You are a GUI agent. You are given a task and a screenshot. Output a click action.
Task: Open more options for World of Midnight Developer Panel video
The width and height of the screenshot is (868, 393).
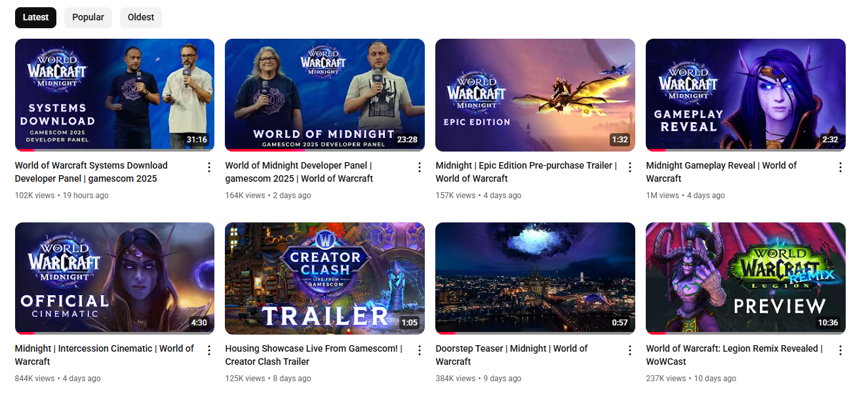coord(420,167)
